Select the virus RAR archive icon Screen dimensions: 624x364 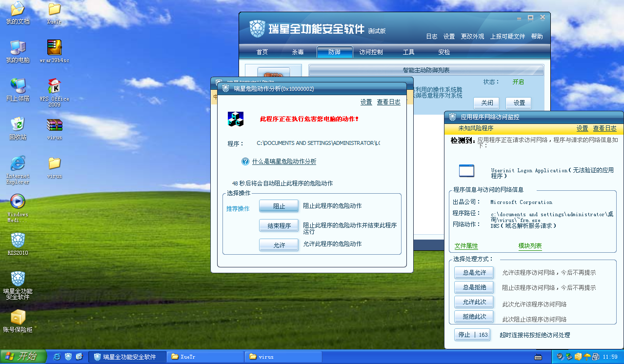(54, 128)
